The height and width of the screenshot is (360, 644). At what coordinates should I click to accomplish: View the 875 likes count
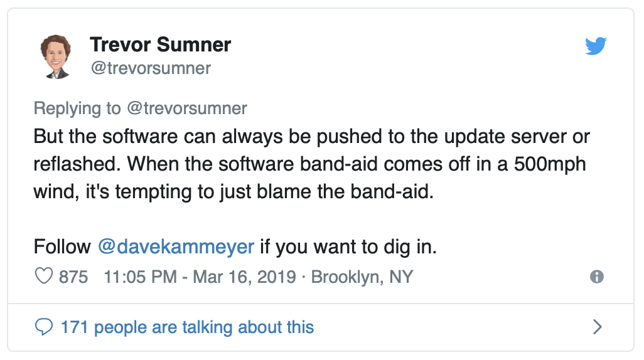pos(73,277)
